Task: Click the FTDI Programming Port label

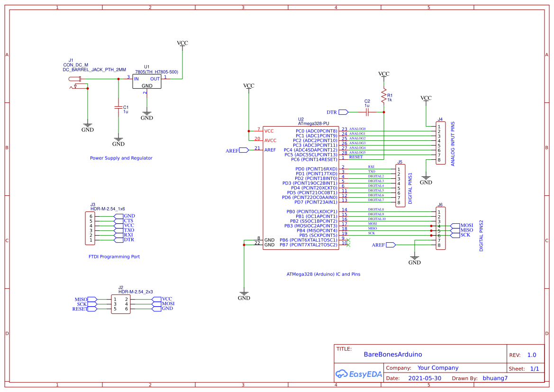Action: point(114,256)
